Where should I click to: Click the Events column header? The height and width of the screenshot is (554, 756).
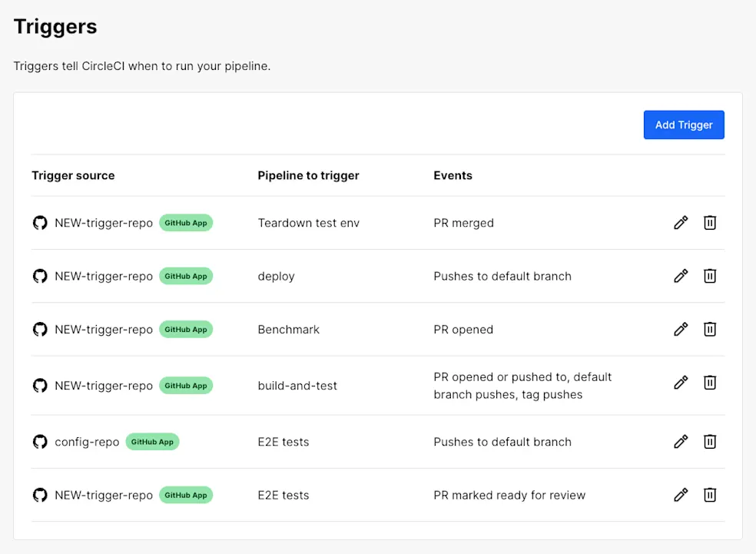click(453, 175)
